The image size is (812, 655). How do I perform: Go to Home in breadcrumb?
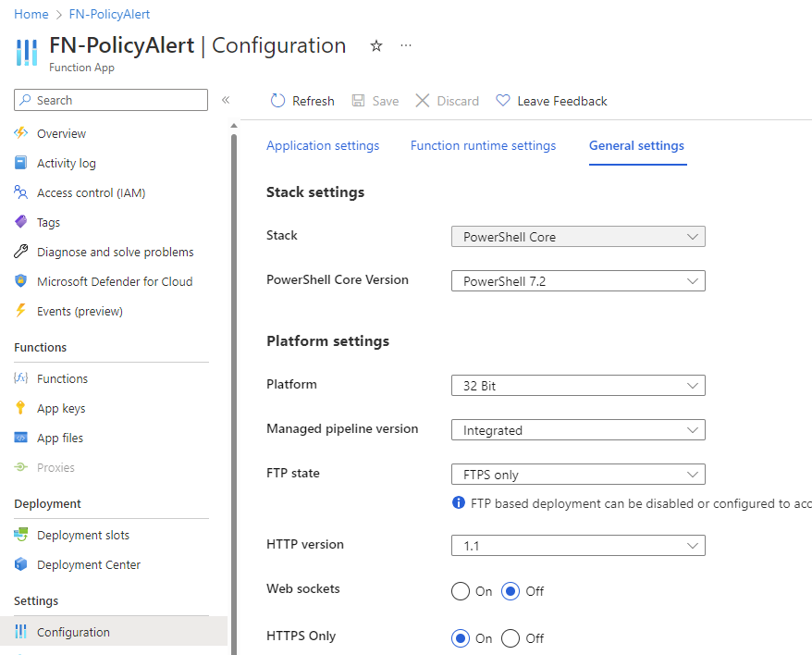[31, 14]
